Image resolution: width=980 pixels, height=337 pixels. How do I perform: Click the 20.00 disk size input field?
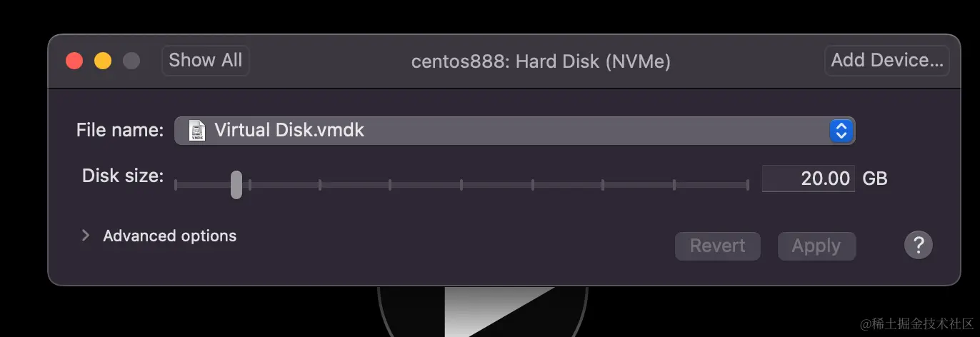(808, 178)
